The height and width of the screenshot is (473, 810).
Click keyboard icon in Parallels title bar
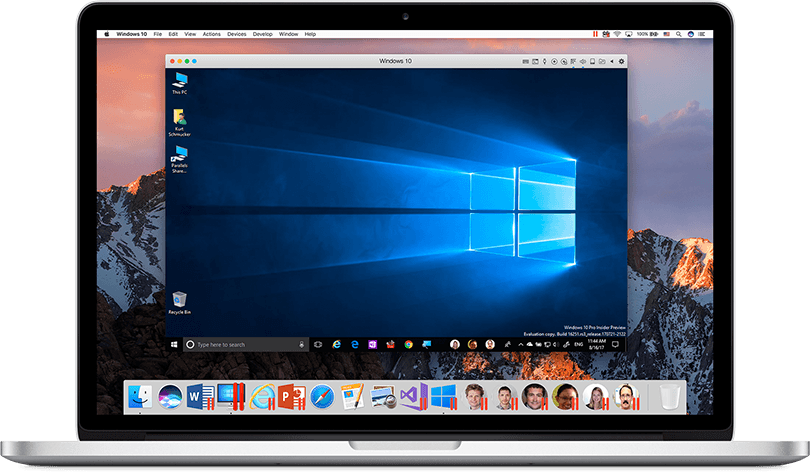point(525,61)
